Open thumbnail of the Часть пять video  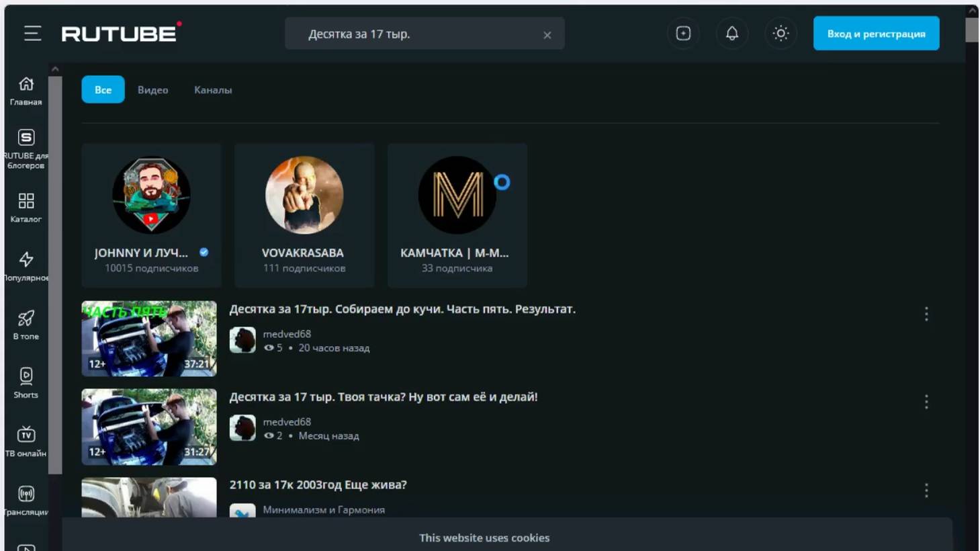point(149,338)
